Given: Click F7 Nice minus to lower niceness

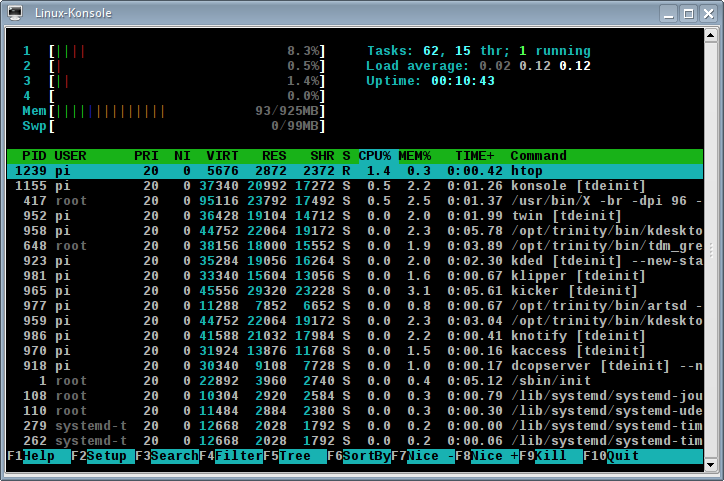Looking at the screenshot, I should click(x=422, y=456).
